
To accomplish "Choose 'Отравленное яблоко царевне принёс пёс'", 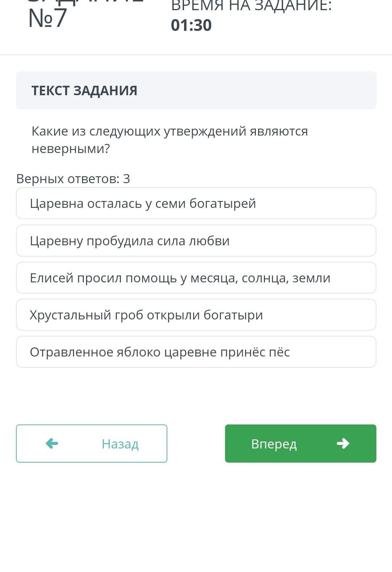I will tap(196, 352).
